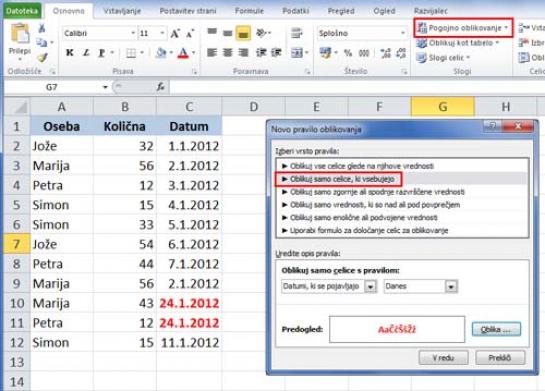Image resolution: width=545 pixels, height=391 pixels.
Task: Click the Cut scissors icon
Action: (42, 28)
